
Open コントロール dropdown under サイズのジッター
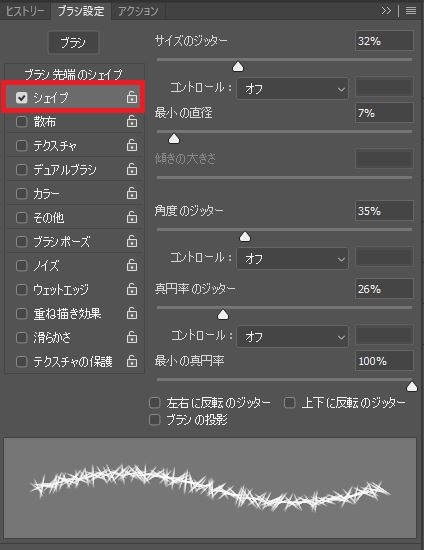coord(292,88)
